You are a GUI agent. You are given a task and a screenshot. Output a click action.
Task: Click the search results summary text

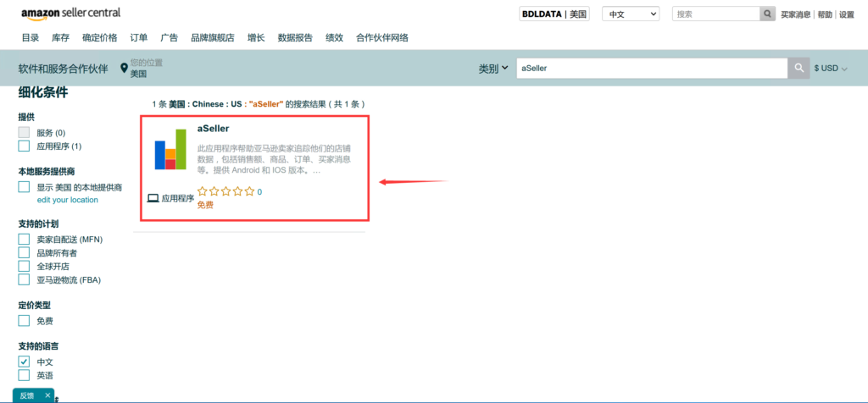tap(258, 103)
